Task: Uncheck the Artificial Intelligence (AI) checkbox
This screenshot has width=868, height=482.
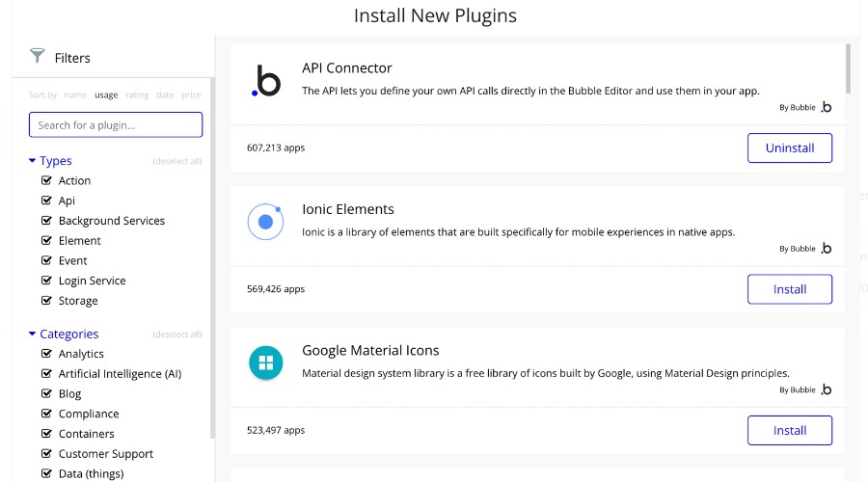Action: pos(46,373)
